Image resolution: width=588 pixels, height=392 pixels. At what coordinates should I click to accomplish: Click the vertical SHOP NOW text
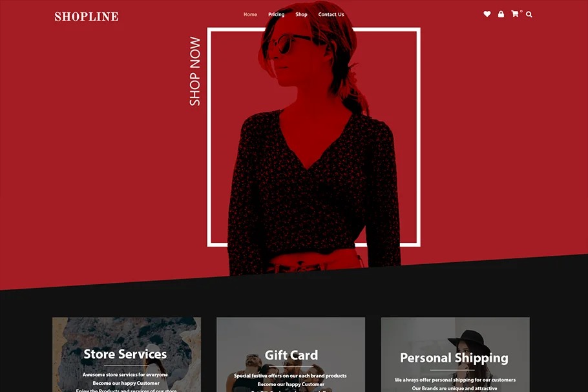point(194,71)
